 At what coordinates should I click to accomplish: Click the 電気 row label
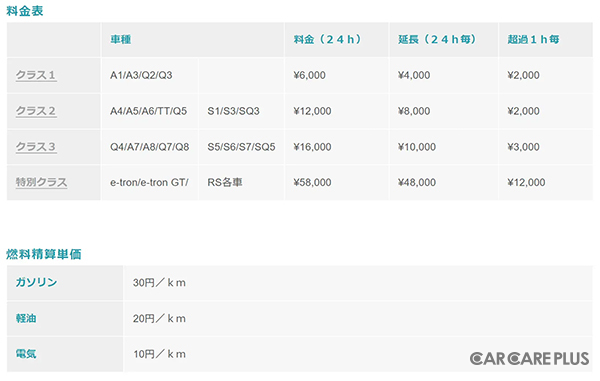tap(26, 354)
